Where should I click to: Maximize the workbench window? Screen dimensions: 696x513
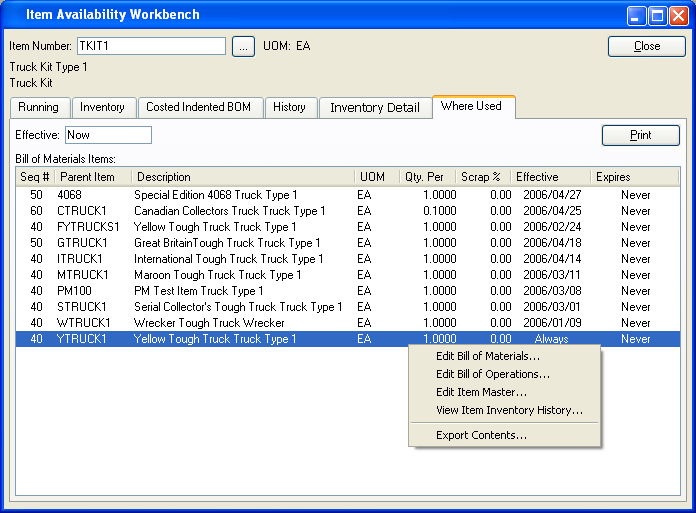[657, 15]
